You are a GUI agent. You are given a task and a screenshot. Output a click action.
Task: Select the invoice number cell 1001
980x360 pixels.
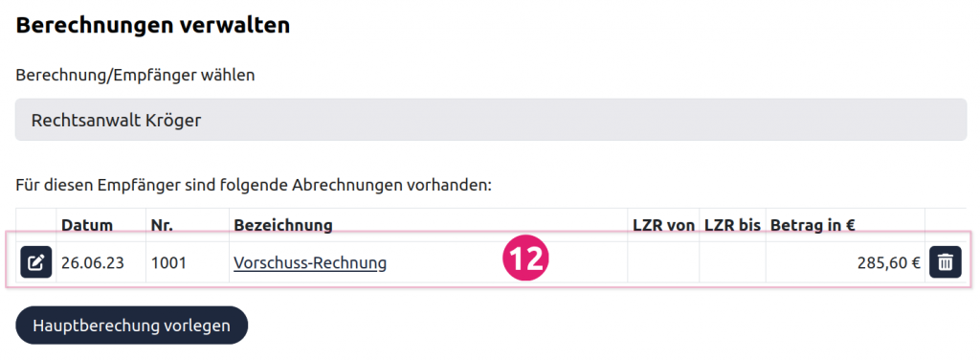[x=168, y=263]
